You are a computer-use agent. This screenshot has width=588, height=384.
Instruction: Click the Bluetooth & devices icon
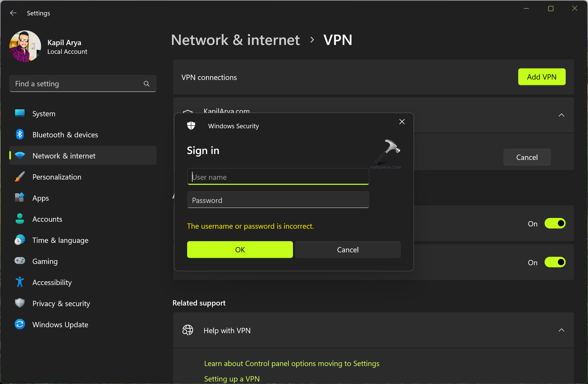(20, 135)
